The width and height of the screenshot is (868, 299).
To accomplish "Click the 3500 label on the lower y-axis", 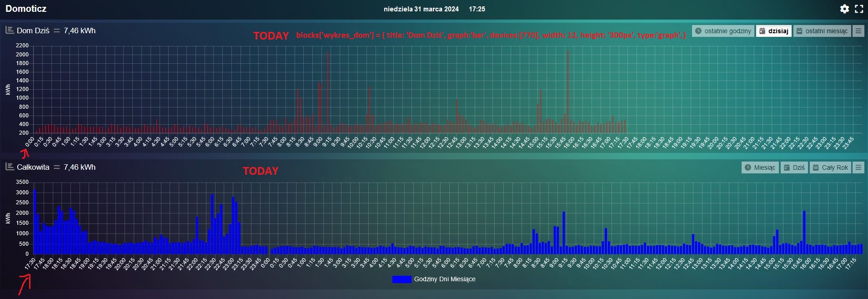I will [22, 182].
